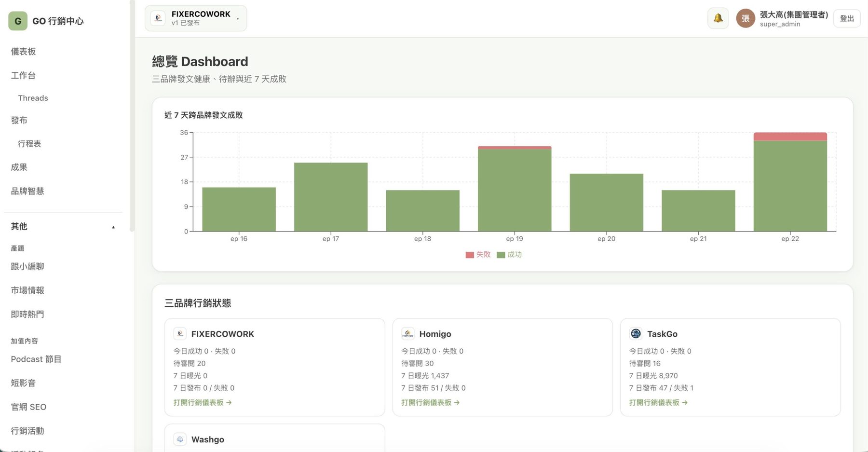Open FIXERCOWORK 打開行銷儀表板 link

point(203,402)
